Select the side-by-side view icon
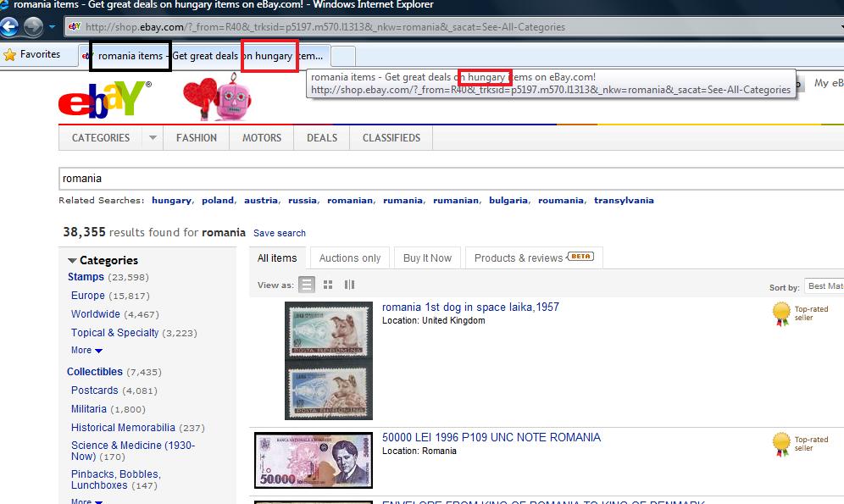The height and width of the screenshot is (504, 844). tap(349, 285)
